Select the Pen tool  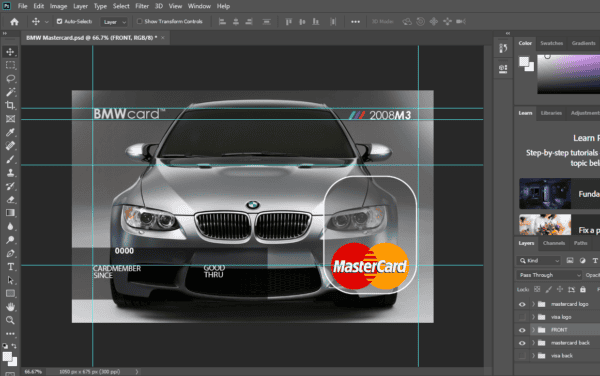(10, 253)
